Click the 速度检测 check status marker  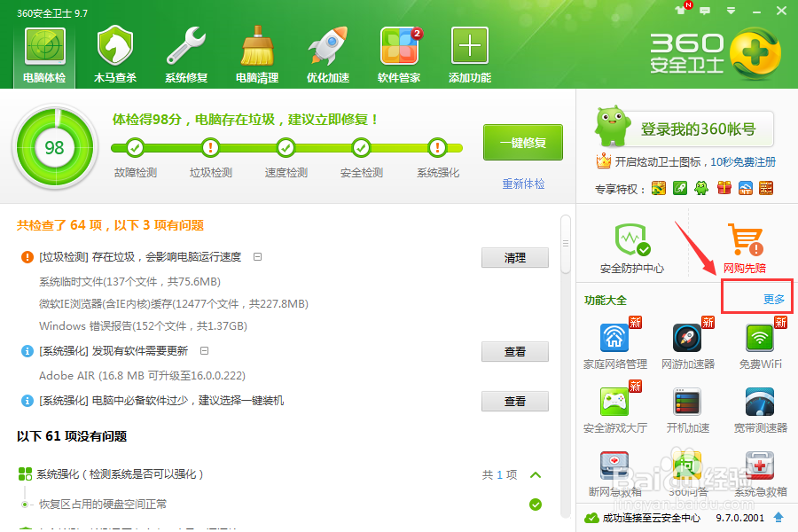[286, 148]
